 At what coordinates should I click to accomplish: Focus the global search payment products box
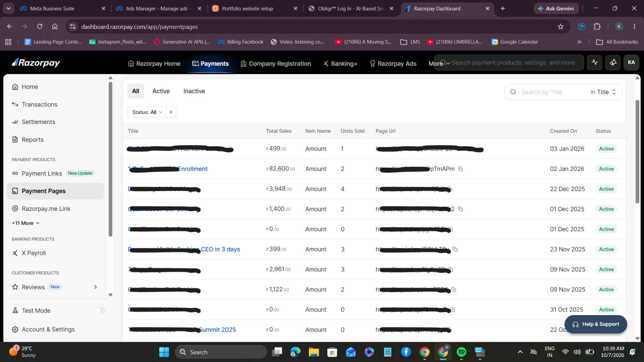click(x=509, y=63)
